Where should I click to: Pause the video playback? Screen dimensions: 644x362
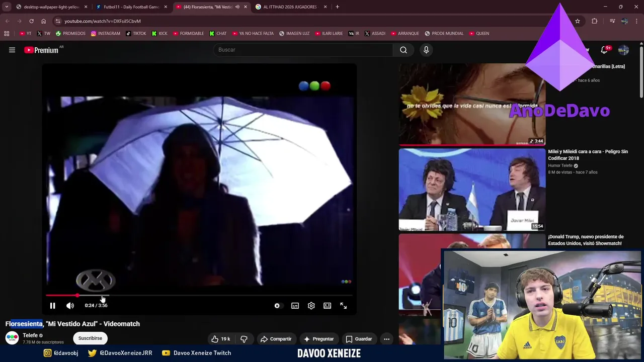(x=52, y=306)
